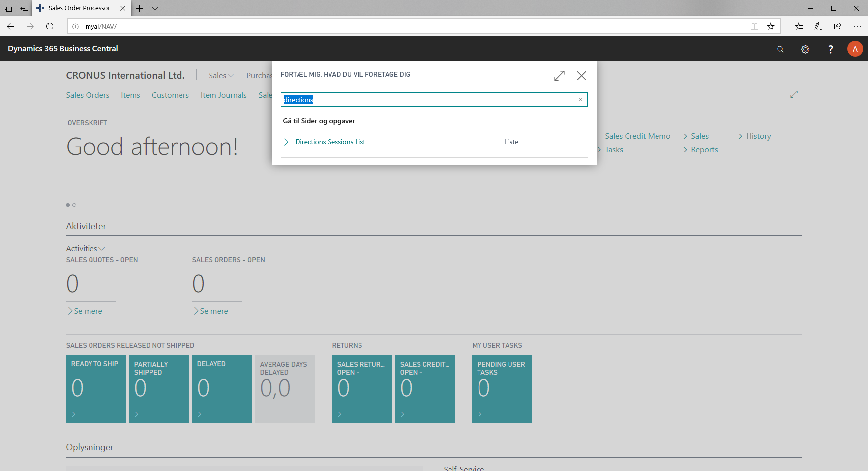Click the browser share icon
Image resolution: width=868 pixels, height=471 pixels.
(838, 26)
